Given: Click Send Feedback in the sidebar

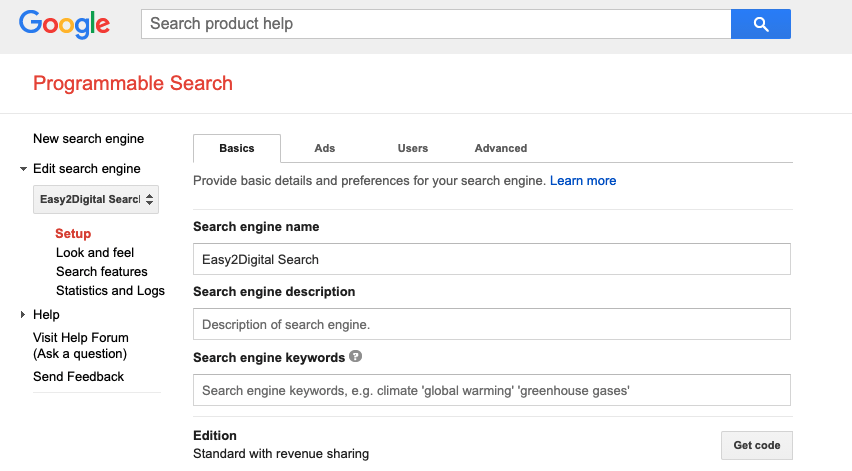Looking at the screenshot, I should click(x=79, y=376).
